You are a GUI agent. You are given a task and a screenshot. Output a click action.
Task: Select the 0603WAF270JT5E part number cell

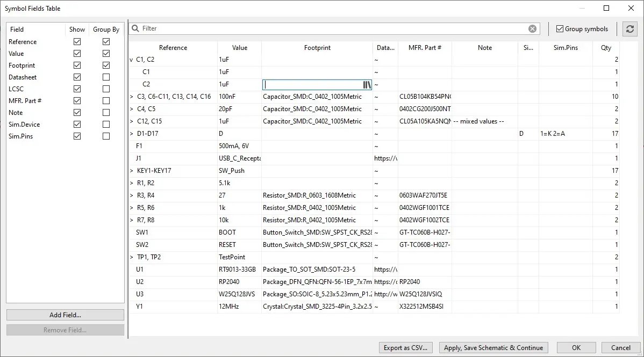pyautogui.click(x=425, y=195)
